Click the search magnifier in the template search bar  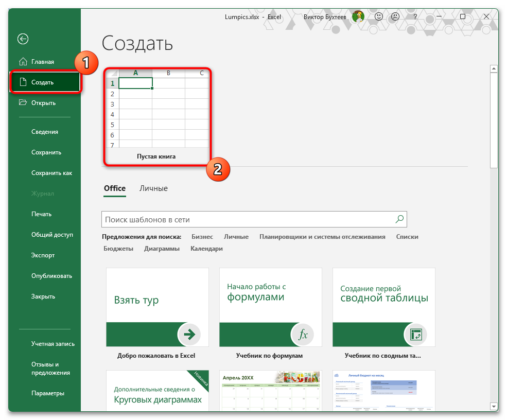tap(399, 219)
